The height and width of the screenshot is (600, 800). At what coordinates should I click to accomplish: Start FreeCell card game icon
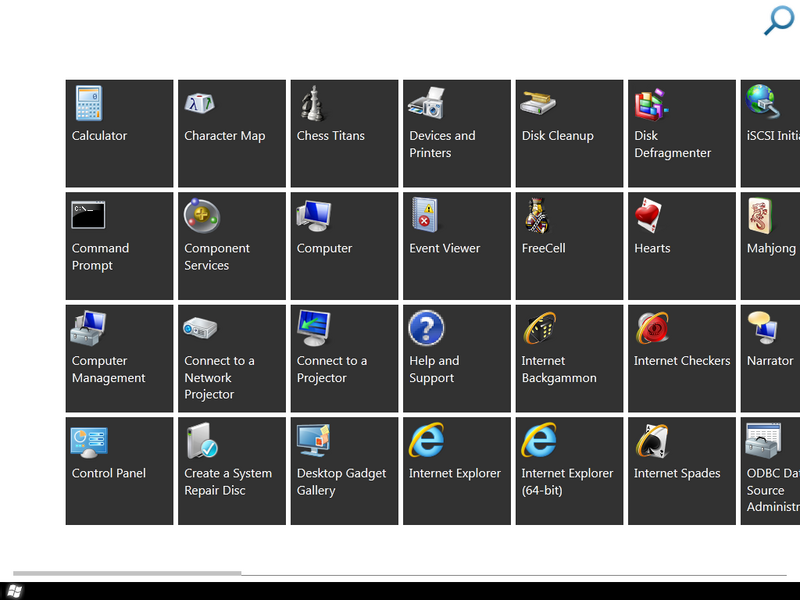point(537,216)
